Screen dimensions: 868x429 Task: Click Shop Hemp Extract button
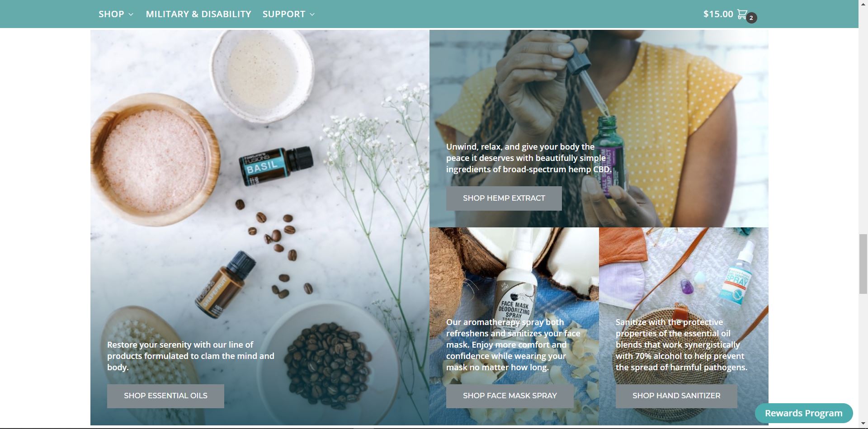click(504, 198)
